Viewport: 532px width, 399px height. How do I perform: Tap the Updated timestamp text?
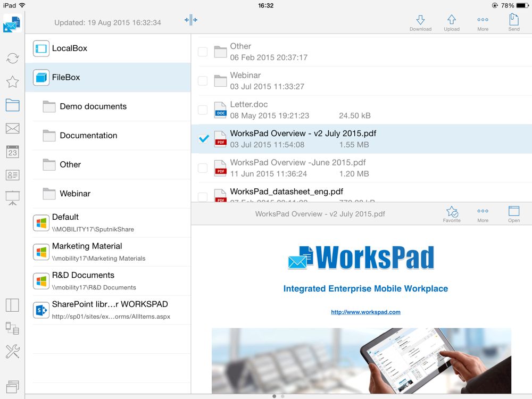pos(107,23)
